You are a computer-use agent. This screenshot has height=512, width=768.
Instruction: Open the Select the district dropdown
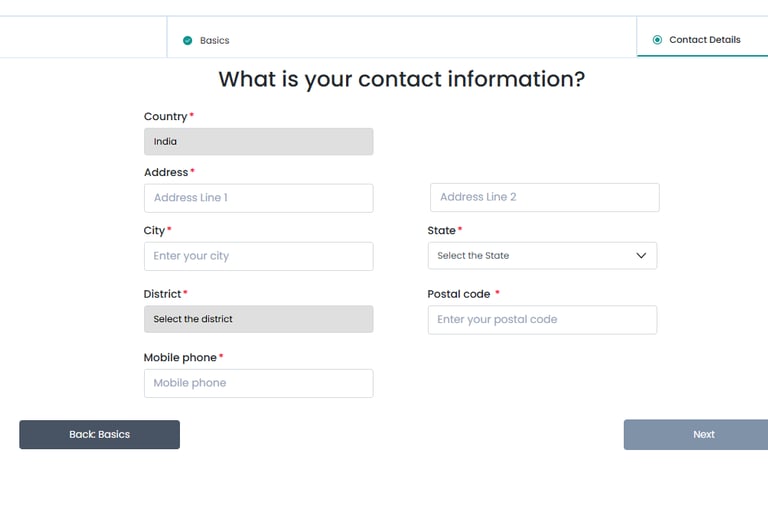(258, 319)
